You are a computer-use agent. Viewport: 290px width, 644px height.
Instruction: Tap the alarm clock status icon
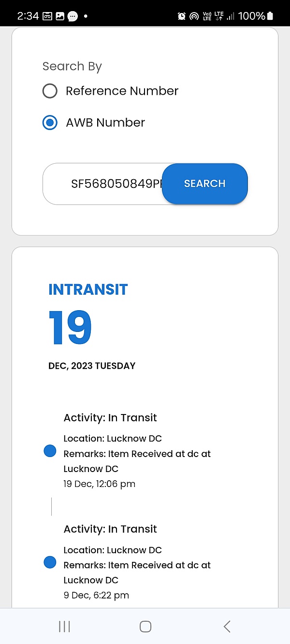pyautogui.click(x=182, y=16)
